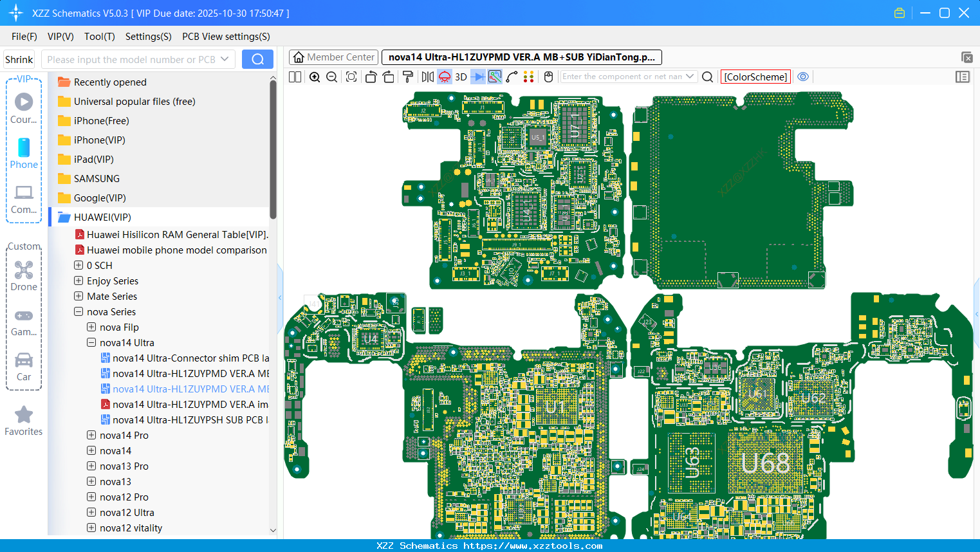This screenshot has width=980, height=552.
Task: Mirror the PCB board view
Action: tap(428, 77)
